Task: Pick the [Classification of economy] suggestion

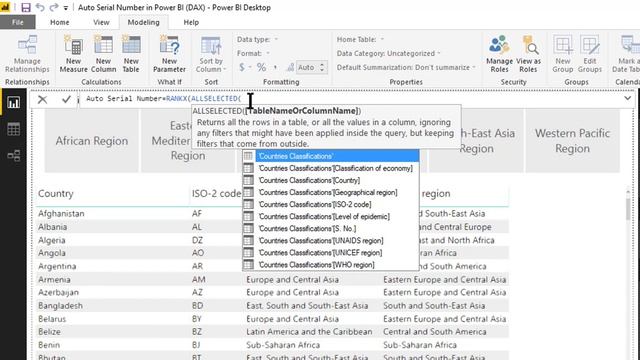Action: coord(331,168)
